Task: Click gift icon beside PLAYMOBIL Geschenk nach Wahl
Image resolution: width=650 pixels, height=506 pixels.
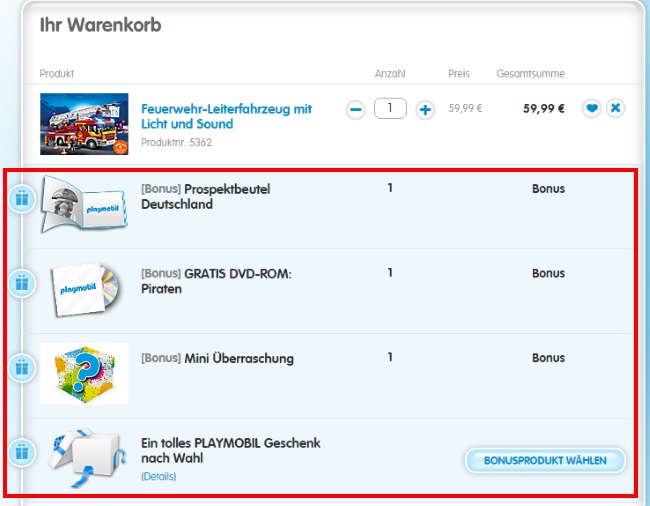Action: [22, 452]
